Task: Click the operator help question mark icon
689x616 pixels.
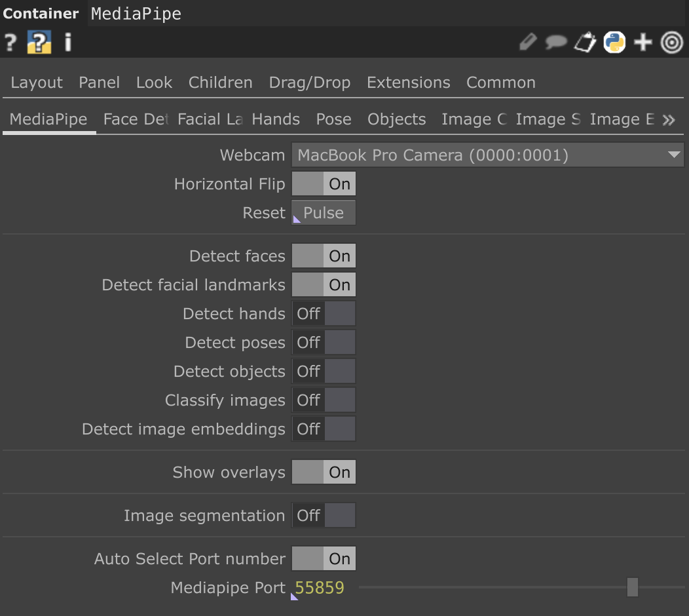Action: [x=10, y=43]
